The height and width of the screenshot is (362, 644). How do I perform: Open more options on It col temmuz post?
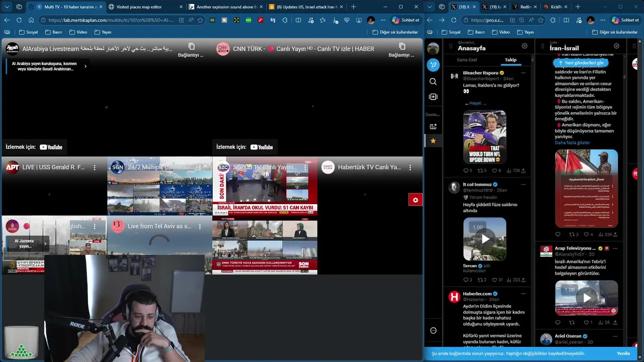(523, 185)
